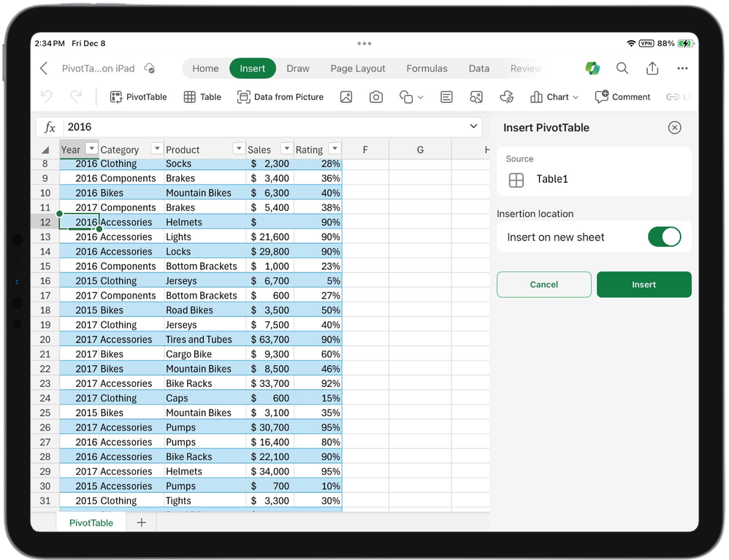This screenshot has width=729, height=560.
Task: Insert a picture from the ribbon
Action: [346, 96]
